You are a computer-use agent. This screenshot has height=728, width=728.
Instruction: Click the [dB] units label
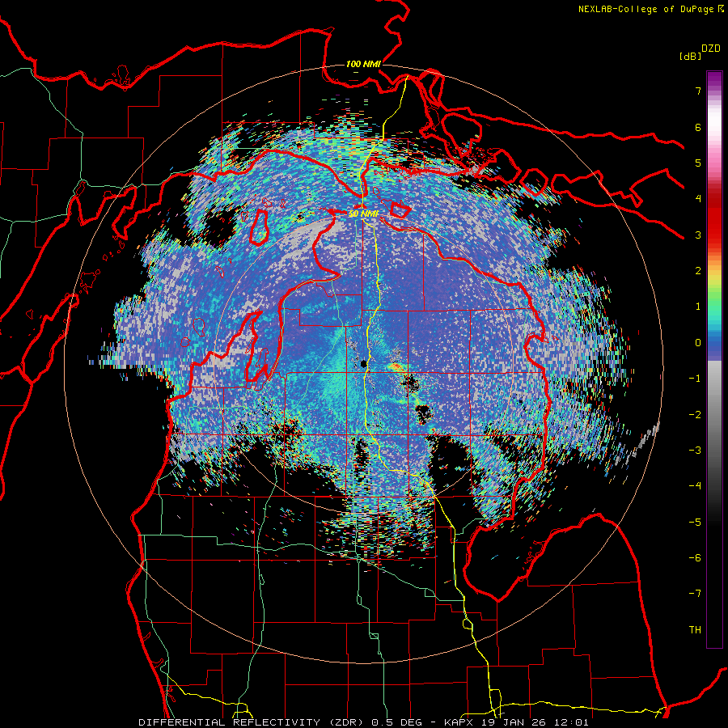(x=690, y=56)
